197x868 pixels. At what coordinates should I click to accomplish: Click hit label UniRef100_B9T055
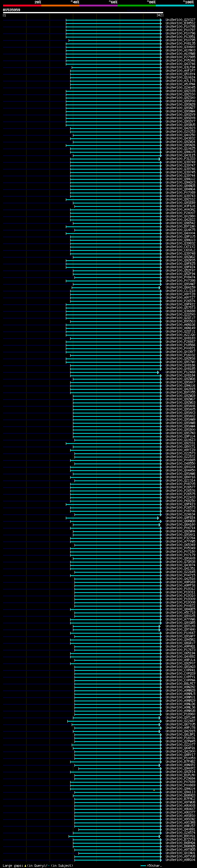[180, 392]
